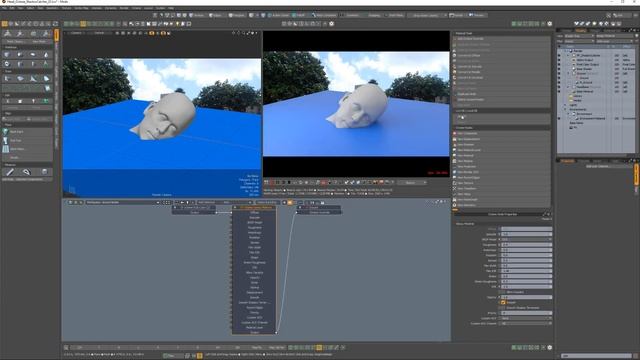Select Bake Items in shader tree

tap(576, 123)
